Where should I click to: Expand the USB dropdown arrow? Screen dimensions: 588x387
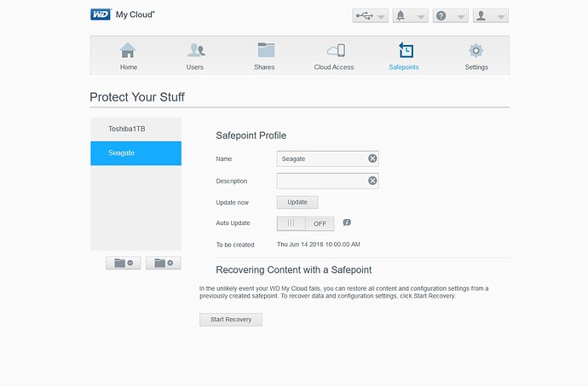click(x=381, y=17)
